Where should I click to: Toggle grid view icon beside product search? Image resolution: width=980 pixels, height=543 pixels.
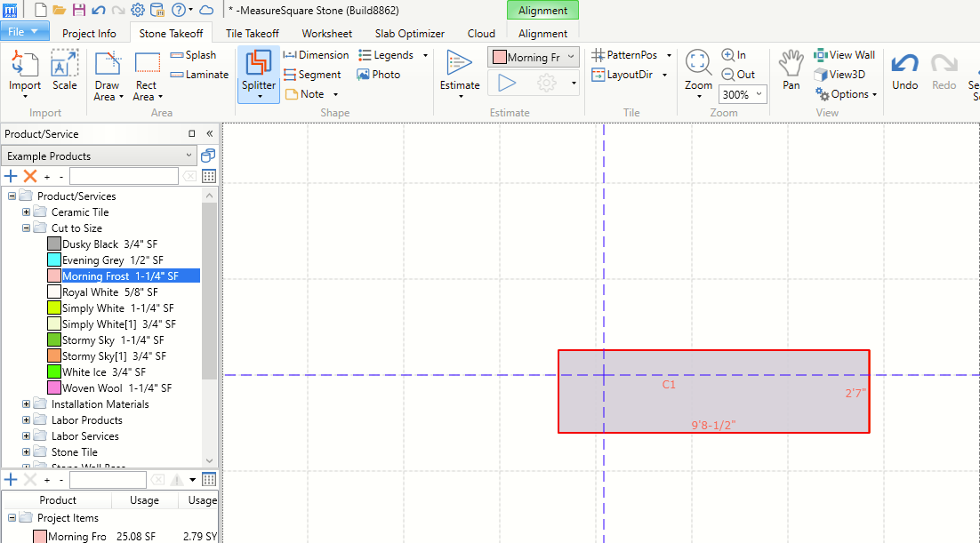pos(209,176)
